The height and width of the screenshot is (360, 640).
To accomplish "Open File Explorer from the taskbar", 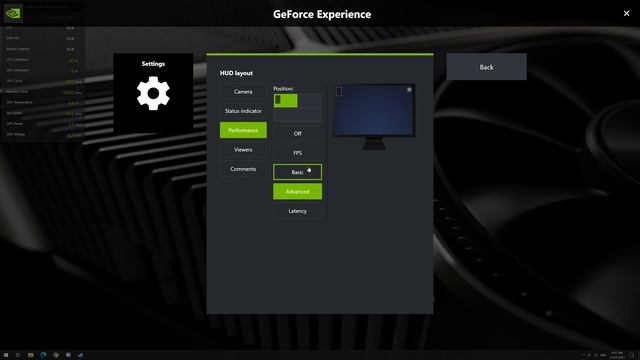I will pos(31,355).
